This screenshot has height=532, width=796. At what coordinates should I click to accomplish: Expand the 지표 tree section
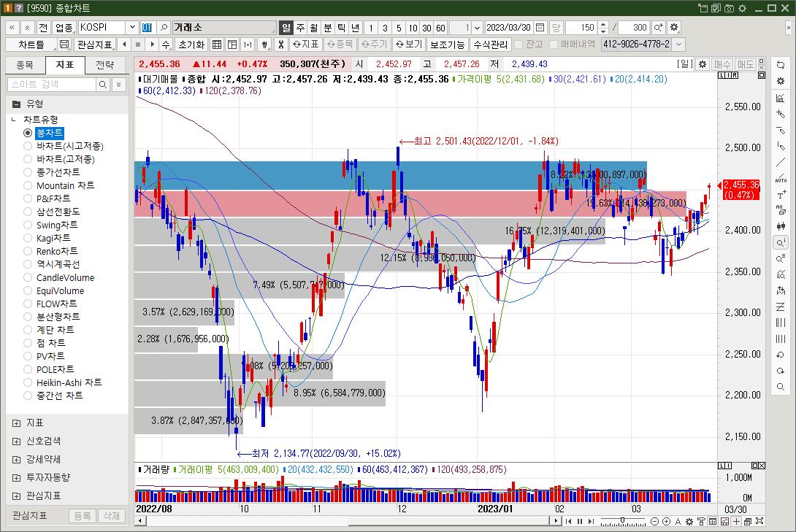pos(16,423)
